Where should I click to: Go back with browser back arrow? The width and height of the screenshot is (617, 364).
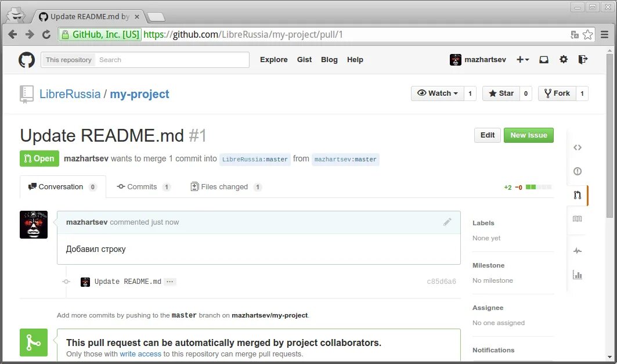tap(13, 35)
